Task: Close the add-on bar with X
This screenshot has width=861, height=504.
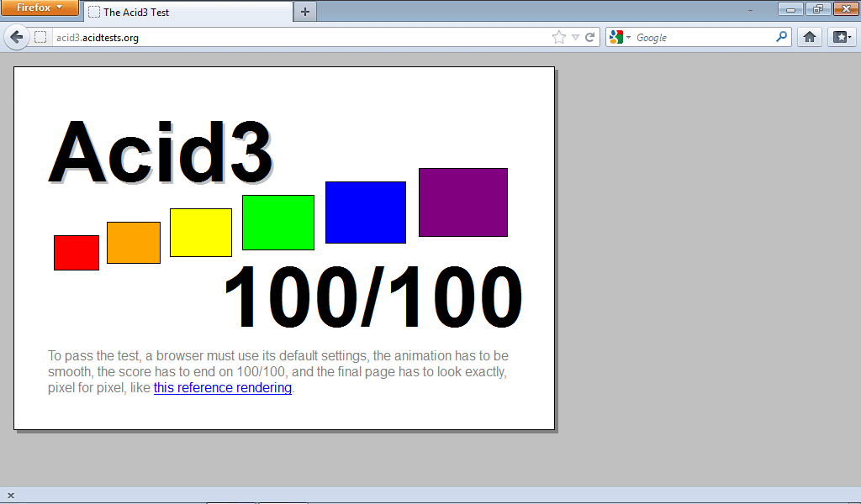Action: [x=11, y=496]
